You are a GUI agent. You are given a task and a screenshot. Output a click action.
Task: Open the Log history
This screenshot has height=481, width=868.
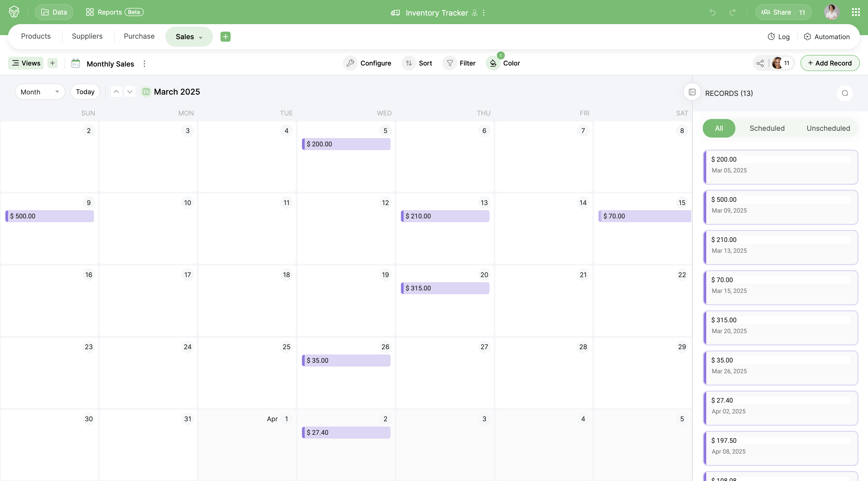pyautogui.click(x=779, y=36)
